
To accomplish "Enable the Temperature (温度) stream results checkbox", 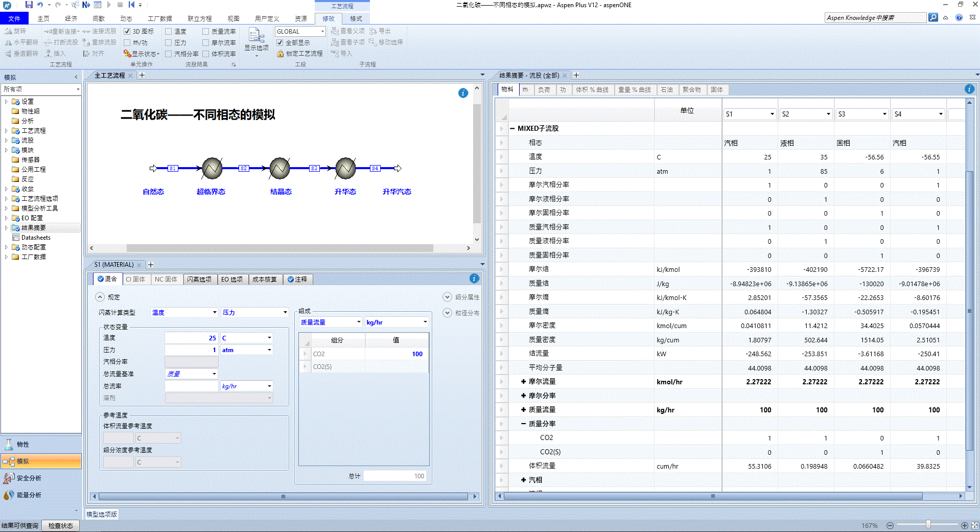I will (x=169, y=32).
